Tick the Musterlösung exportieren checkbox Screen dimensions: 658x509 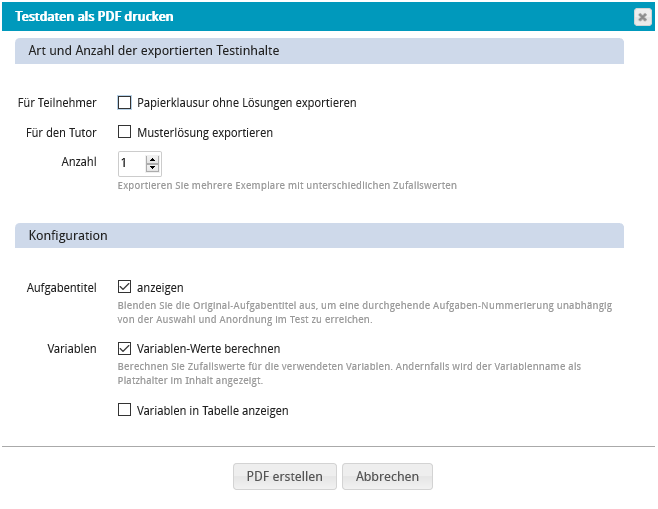pos(125,132)
